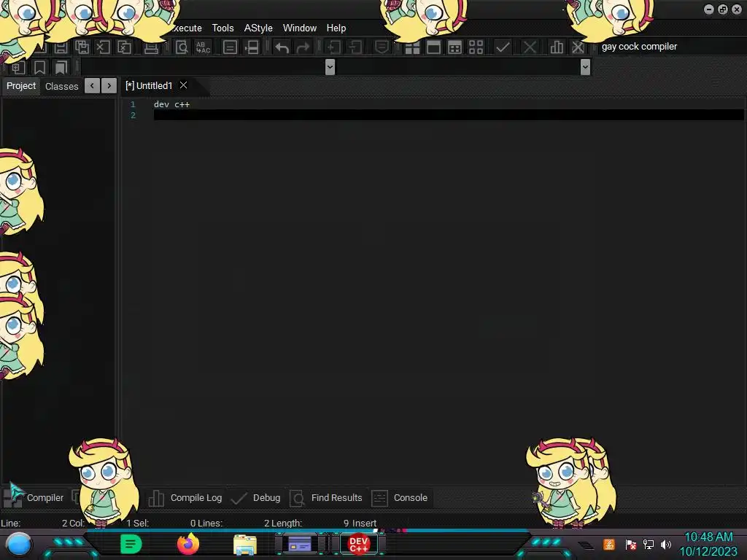Click the Rebuild All grid icon

476,47
